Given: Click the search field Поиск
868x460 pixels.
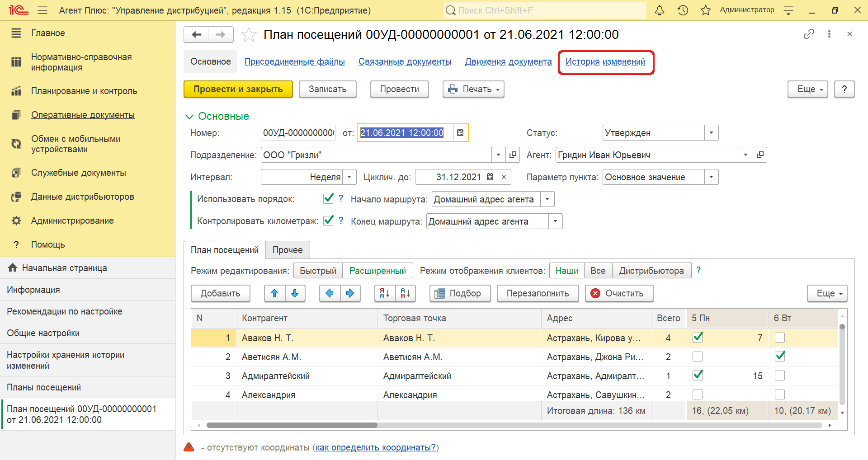Looking at the screenshot, I should pyautogui.click(x=545, y=10).
